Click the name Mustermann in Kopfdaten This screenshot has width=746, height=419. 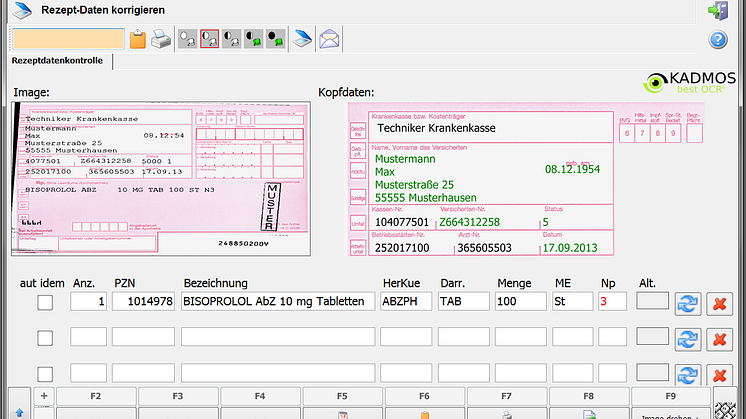pyautogui.click(x=405, y=159)
